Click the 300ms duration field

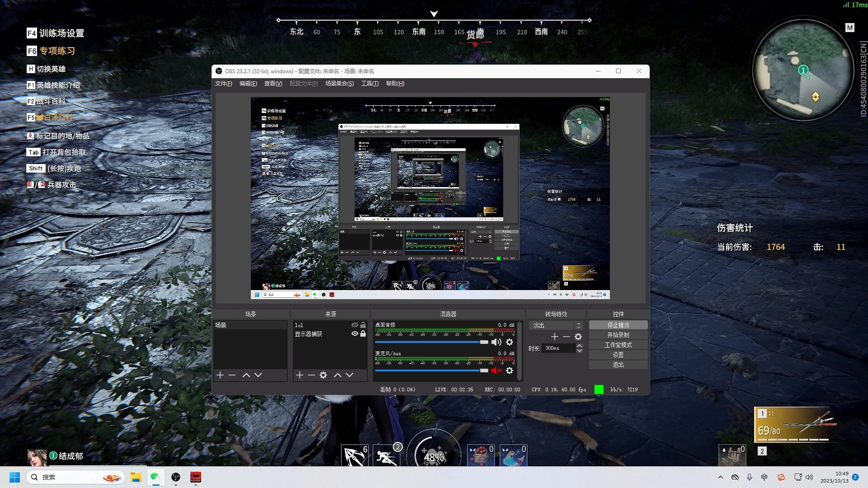[559, 348]
